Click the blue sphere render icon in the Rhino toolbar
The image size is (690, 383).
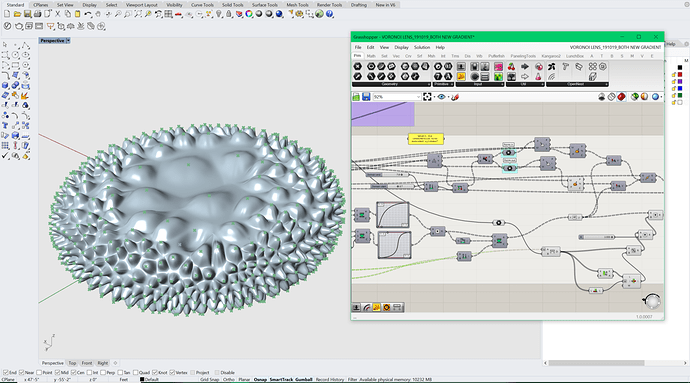point(279,15)
